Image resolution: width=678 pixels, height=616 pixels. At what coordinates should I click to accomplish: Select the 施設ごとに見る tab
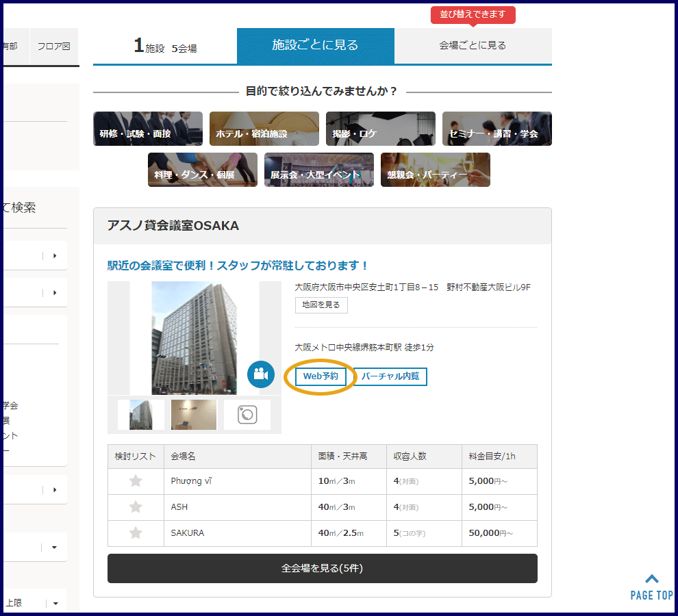point(315,46)
